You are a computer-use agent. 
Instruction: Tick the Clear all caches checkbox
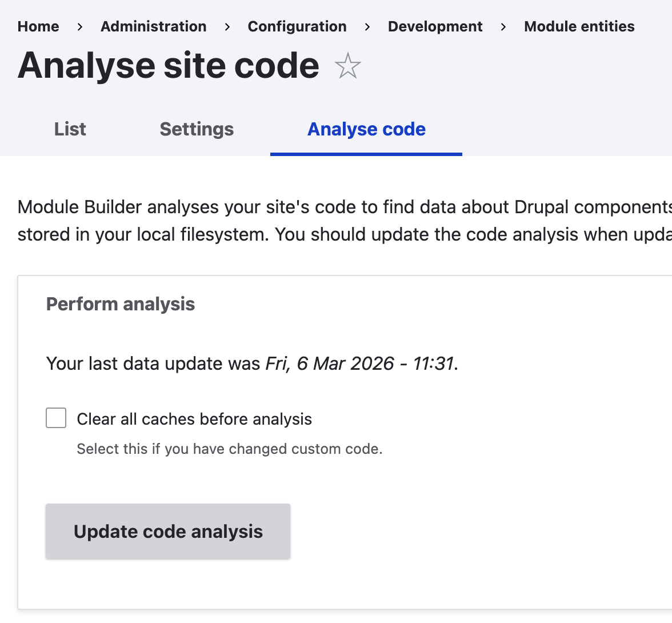point(56,418)
